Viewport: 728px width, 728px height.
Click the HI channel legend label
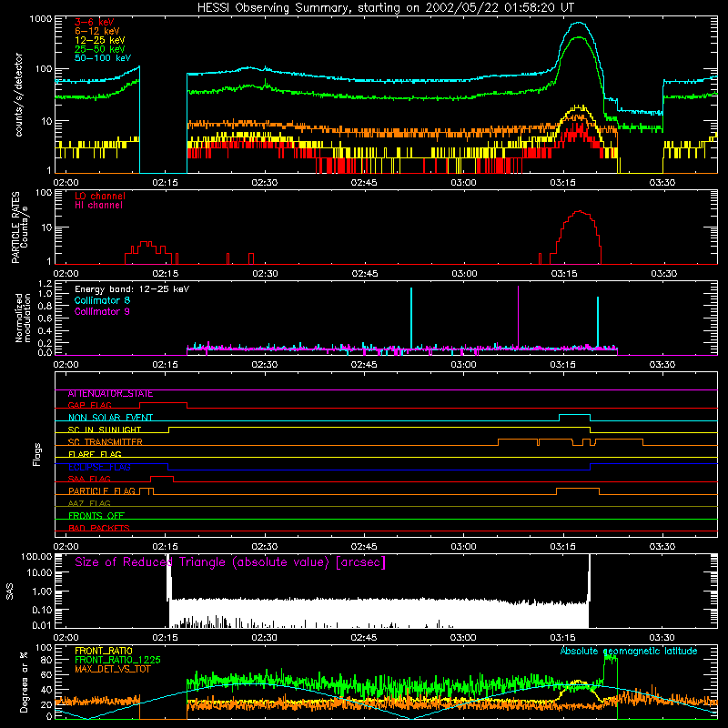pyautogui.click(x=98, y=206)
